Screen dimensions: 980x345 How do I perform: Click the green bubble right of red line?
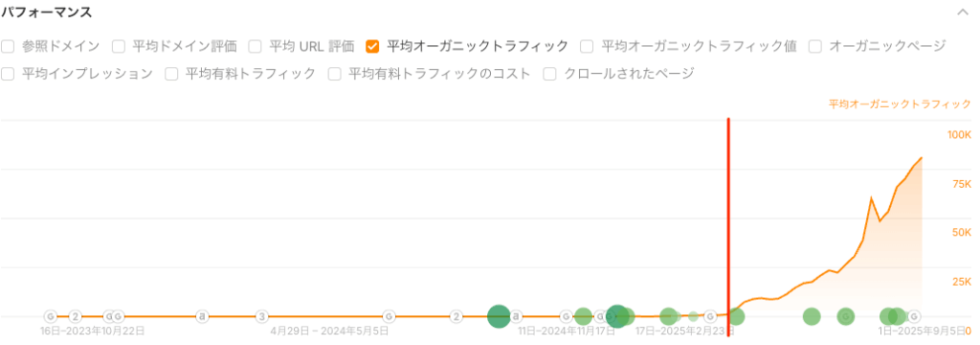pyautogui.click(x=736, y=316)
